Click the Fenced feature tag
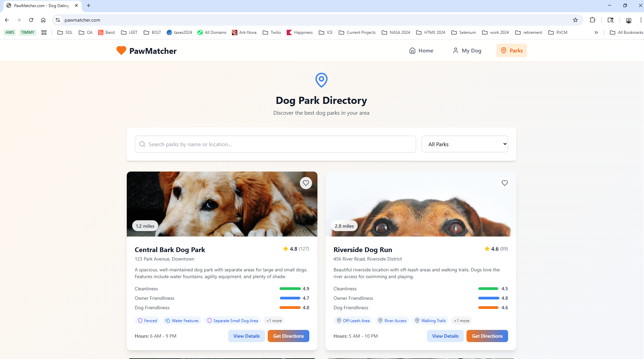 point(147,321)
